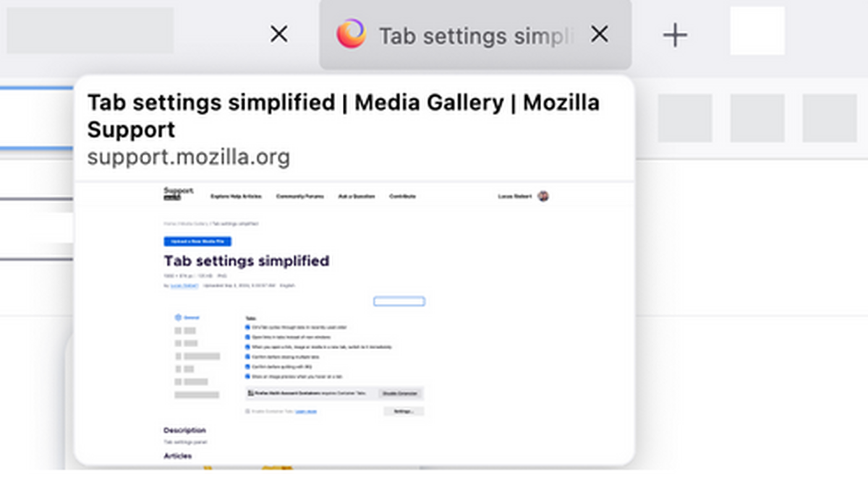The width and height of the screenshot is (868, 477).
Task: Toggle confirm before closing multiple tabs
Action: click(x=247, y=356)
